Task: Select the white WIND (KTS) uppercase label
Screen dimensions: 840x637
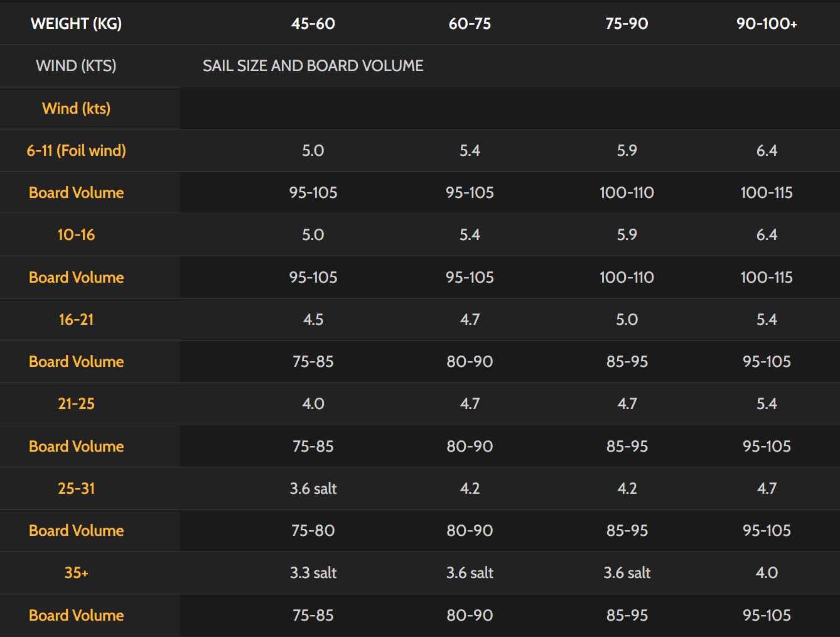Action: pyautogui.click(x=76, y=66)
